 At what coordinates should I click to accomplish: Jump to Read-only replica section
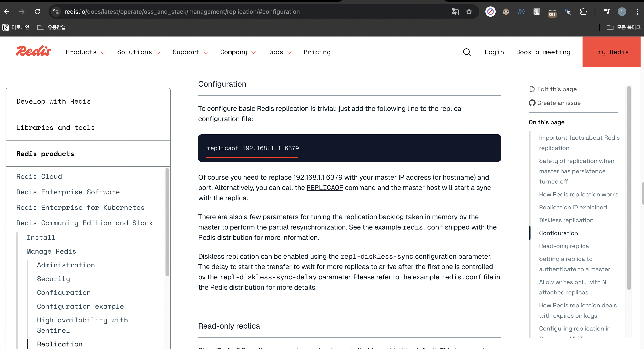(564, 246)
